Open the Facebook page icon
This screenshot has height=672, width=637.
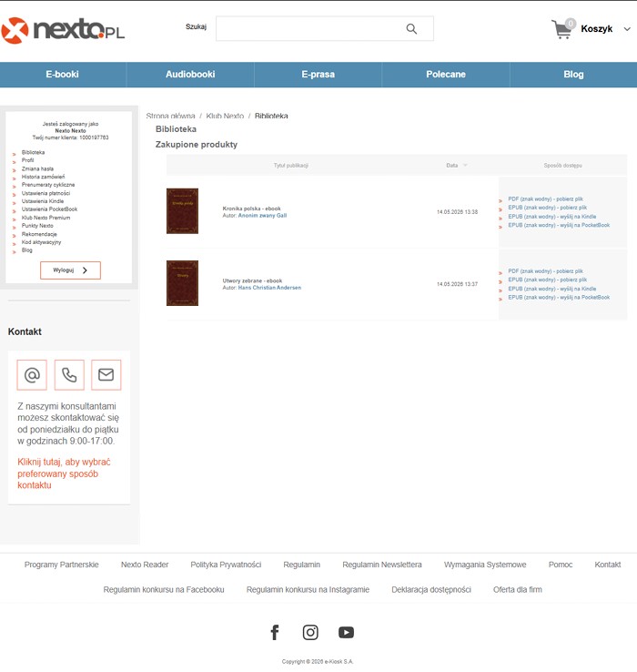(275, 632)
